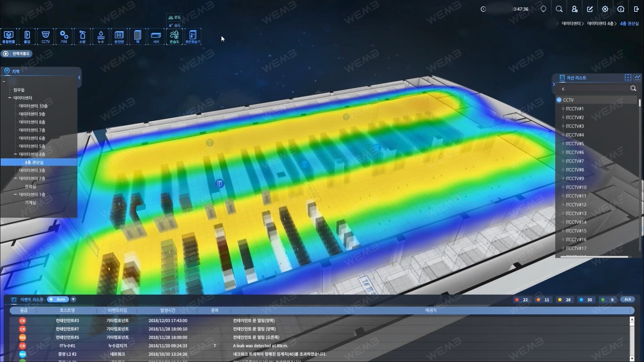This screenshot has height=362, width=644.
Task: Toggle the CCTV group checkbox
Action: pyautogui.click(x=559, y=100)
